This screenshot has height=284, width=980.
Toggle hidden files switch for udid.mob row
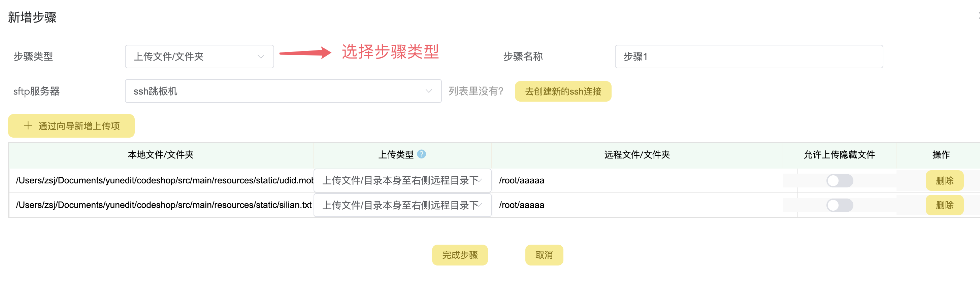tap(839, 181)
